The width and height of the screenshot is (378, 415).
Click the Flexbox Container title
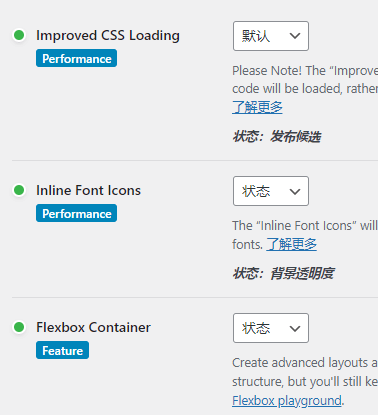point(93,327)
